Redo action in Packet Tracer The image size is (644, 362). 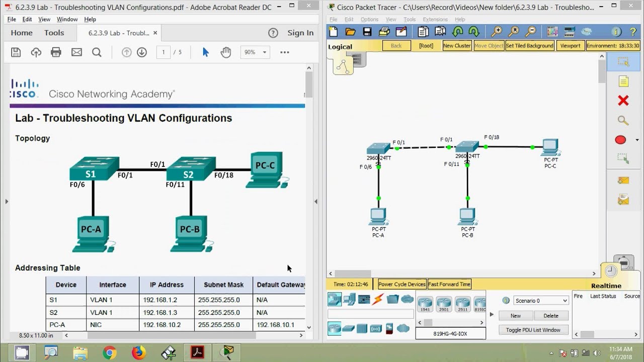tap(474, 32)
